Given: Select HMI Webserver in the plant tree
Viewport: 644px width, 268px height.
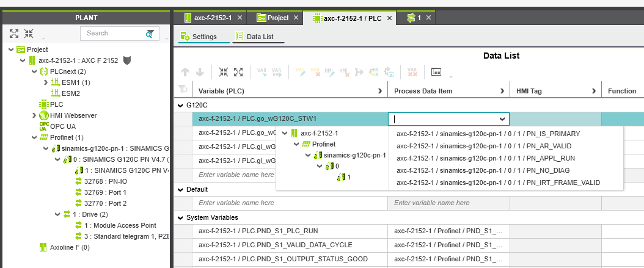Looking at the screenshot, I should click(68, 115).
